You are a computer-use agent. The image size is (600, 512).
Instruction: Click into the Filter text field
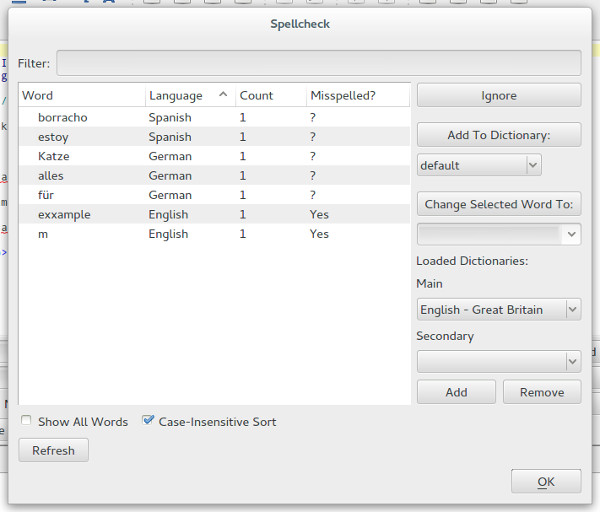tap(318, 63)
